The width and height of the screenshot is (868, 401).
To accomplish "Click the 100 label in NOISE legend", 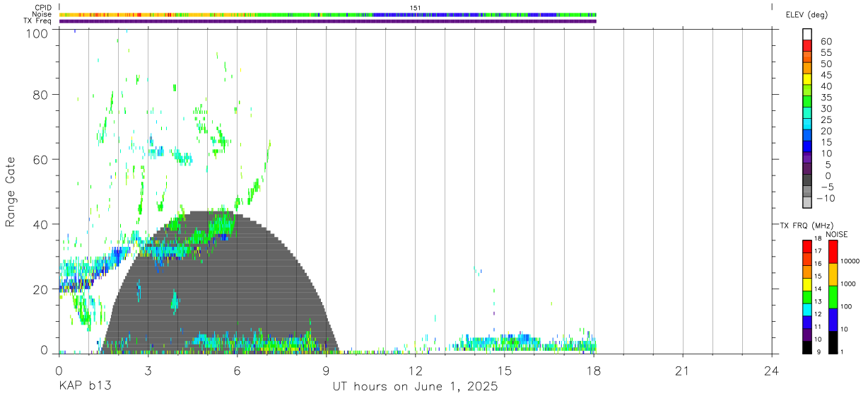I will pyautogui.click(x=846, y=306).
